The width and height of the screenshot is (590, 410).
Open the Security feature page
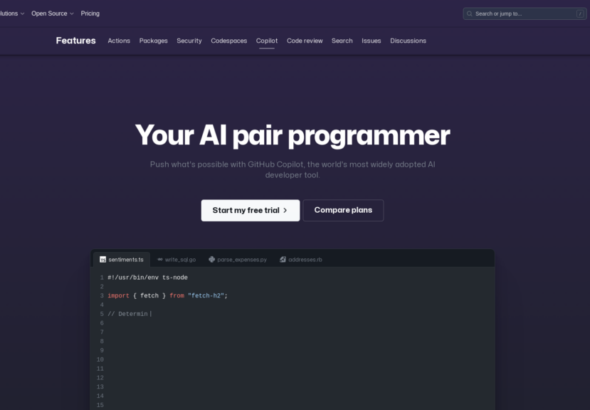click(x=189, y=41)
